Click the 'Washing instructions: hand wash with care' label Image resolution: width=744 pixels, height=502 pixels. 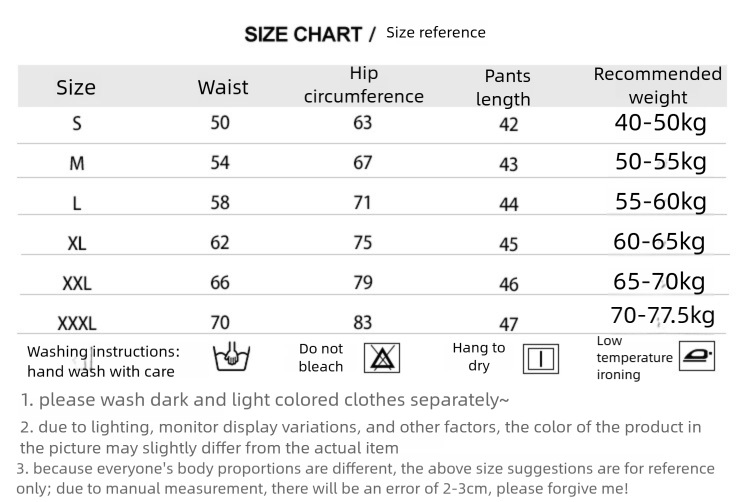tap(103, 361)
